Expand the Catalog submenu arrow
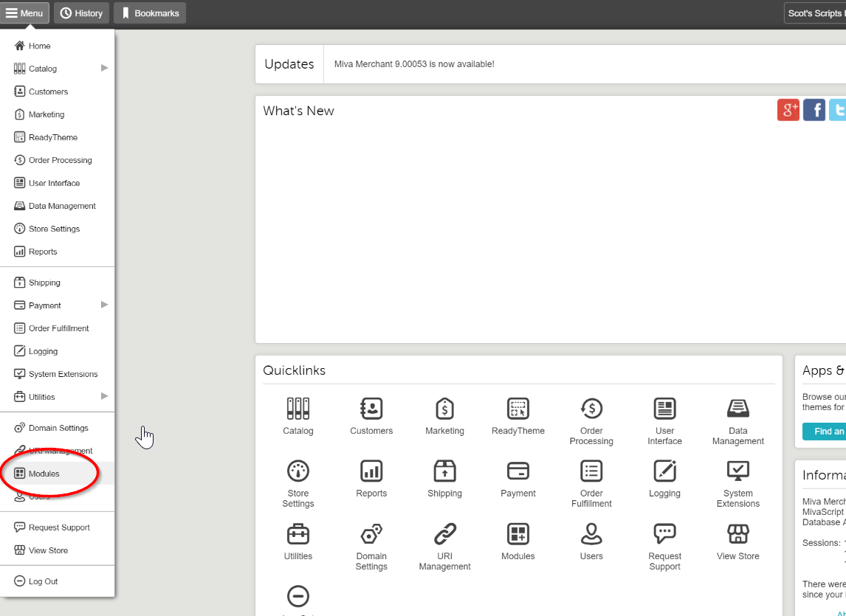The width and height of the screenshot is (846, 616). click(104, 68)
